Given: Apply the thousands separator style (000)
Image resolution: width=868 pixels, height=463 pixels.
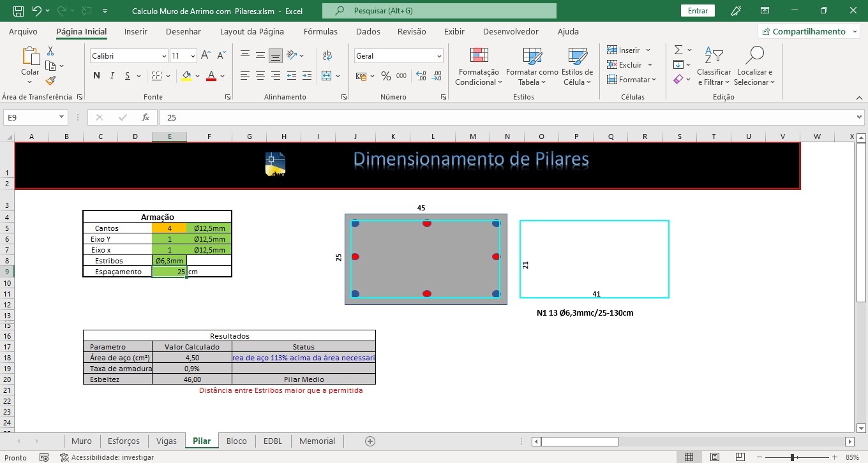Looking at the screenshot, I should pyautogui.click(x=401, y=76).
